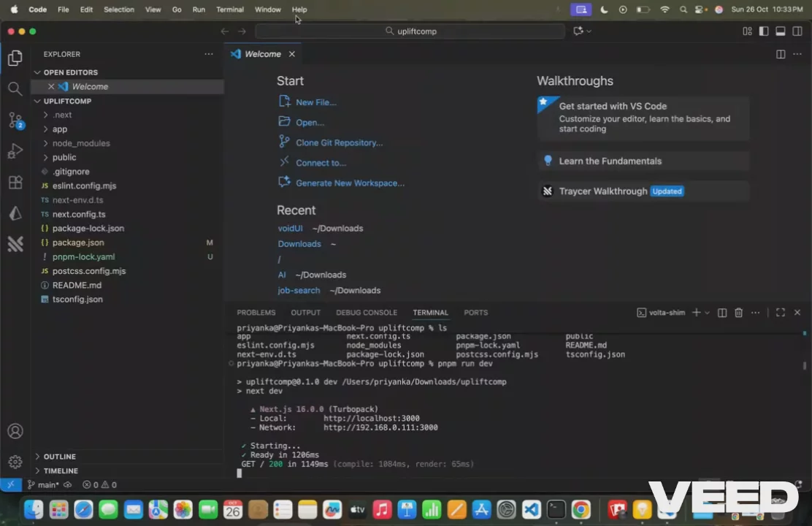
Task: Open the Customize Layout icon
Action: click(x=747, y=31)
